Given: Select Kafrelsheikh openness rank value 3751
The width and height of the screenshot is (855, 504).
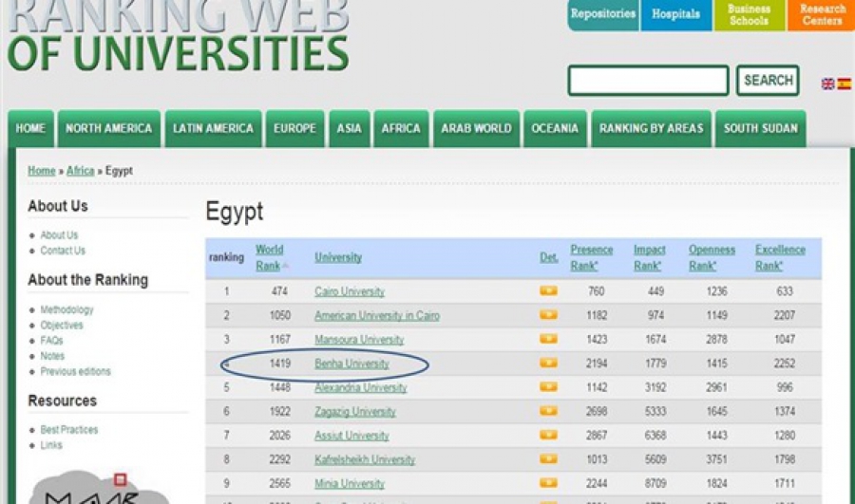Looking at the screenshot, I should (x=716, y=459).
